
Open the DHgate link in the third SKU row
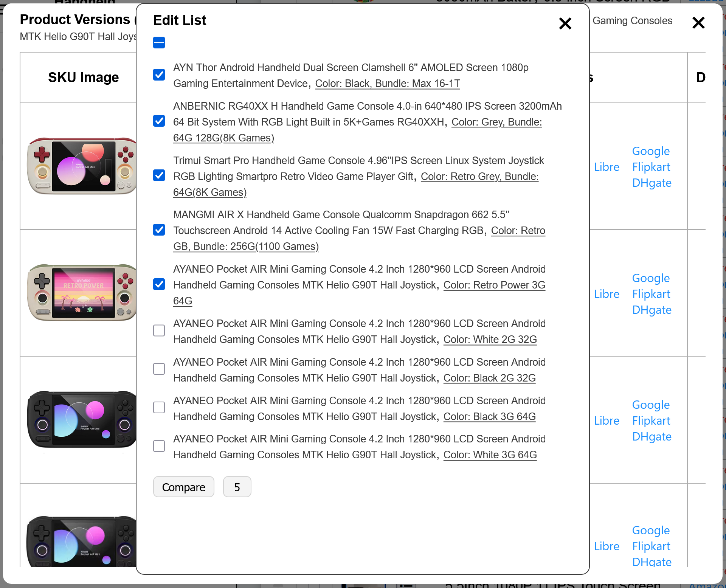click(652, 436)
